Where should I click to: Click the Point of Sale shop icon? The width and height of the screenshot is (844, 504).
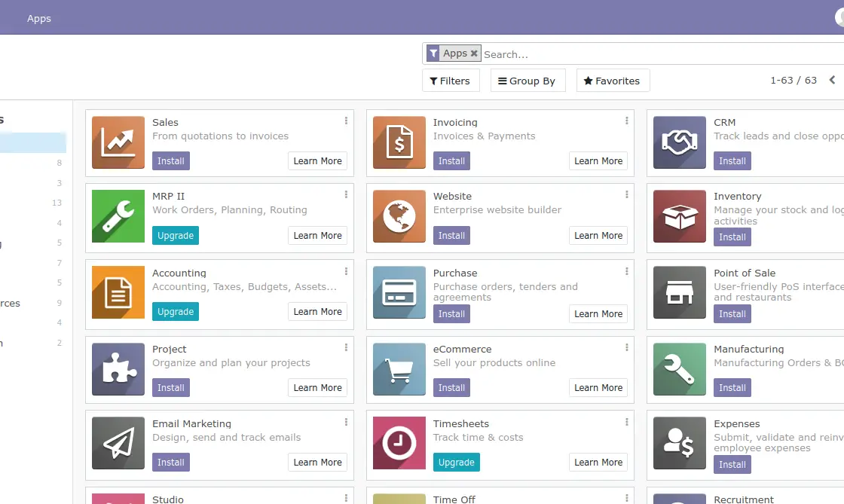[679, 292]
